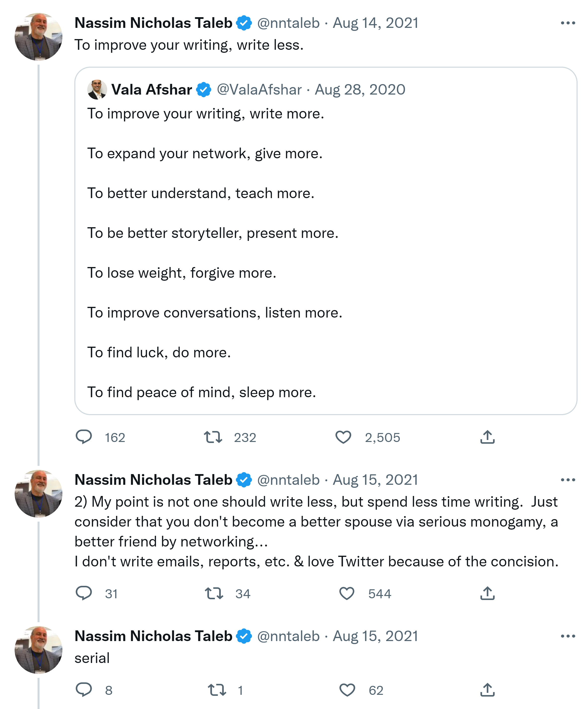
Task: View Taleb's profile photo on first tweet
Action: 39,37
